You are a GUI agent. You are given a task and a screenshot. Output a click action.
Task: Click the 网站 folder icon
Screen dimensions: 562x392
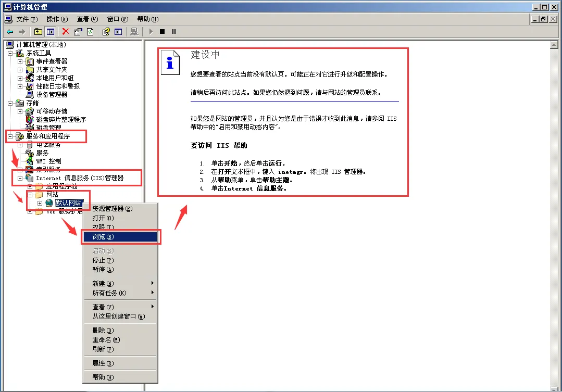40,195
